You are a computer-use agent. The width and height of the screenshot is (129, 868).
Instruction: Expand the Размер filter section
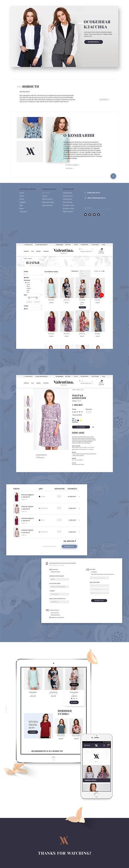pos(33,306)
